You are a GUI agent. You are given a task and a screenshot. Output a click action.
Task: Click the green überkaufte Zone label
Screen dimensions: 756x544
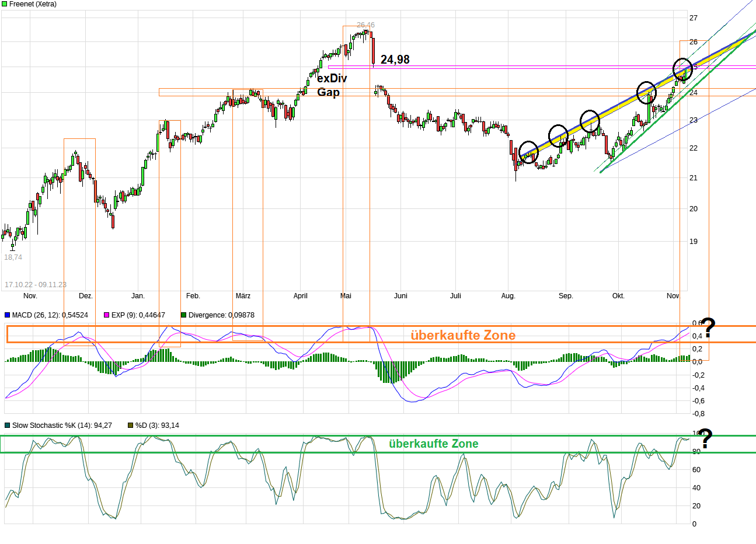point(433,444)
